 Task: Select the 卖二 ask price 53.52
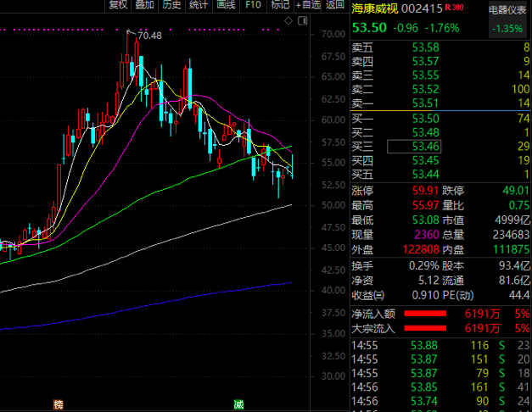click(425, 89)
